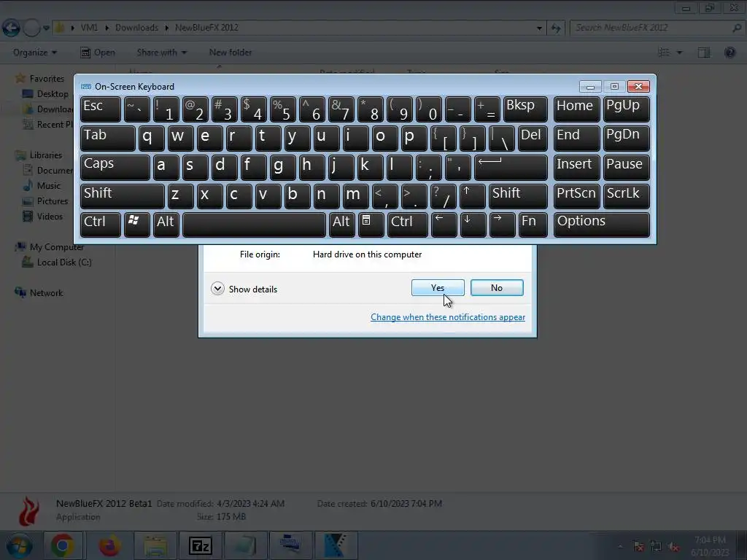747x560 pixels.
Task: Tap the down arrow key on keyboard
Action: [x=473, y=225]
